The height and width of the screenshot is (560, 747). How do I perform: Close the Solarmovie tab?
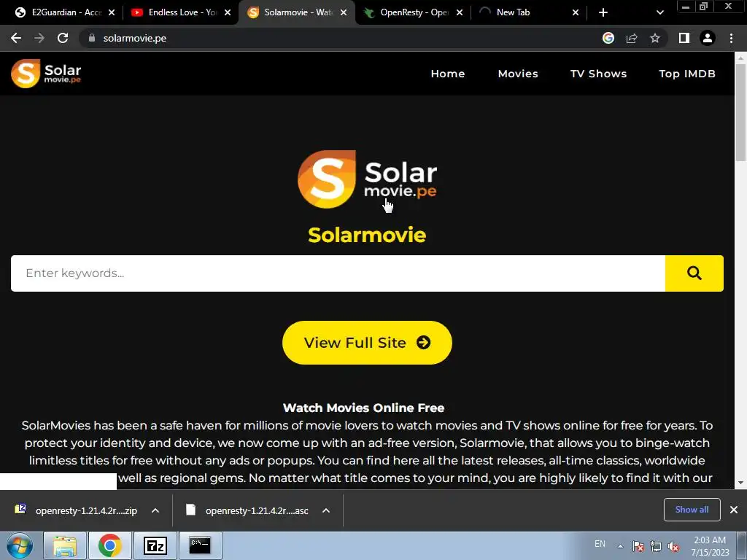[344, 12]
